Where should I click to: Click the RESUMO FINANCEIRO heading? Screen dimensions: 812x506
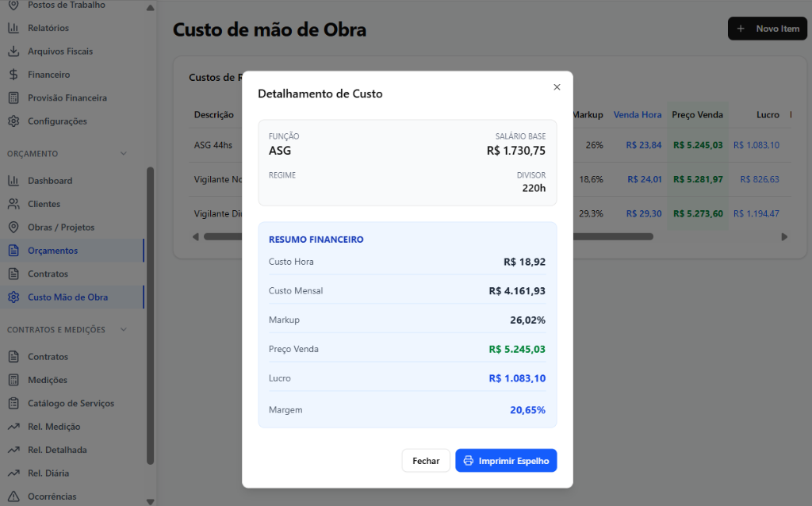click(x=316, y=240)
